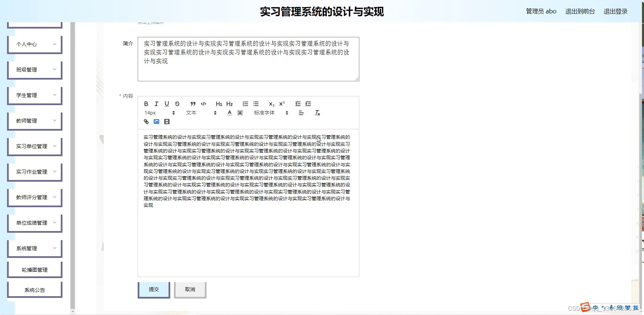Screen dimensions: 644x315
Task: Expand the 教师管理 menu
Action: [x=35, y=121]
